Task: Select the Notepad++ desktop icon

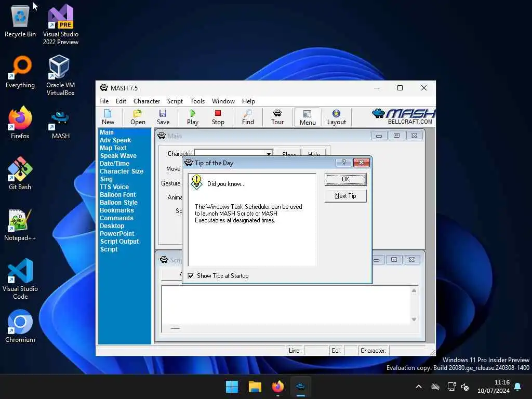Action: (20, 224)
